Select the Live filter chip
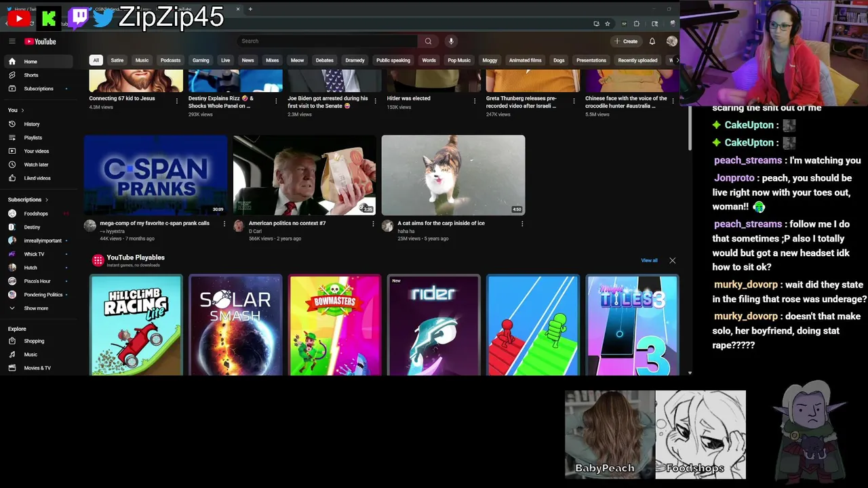 coord(225,60)
